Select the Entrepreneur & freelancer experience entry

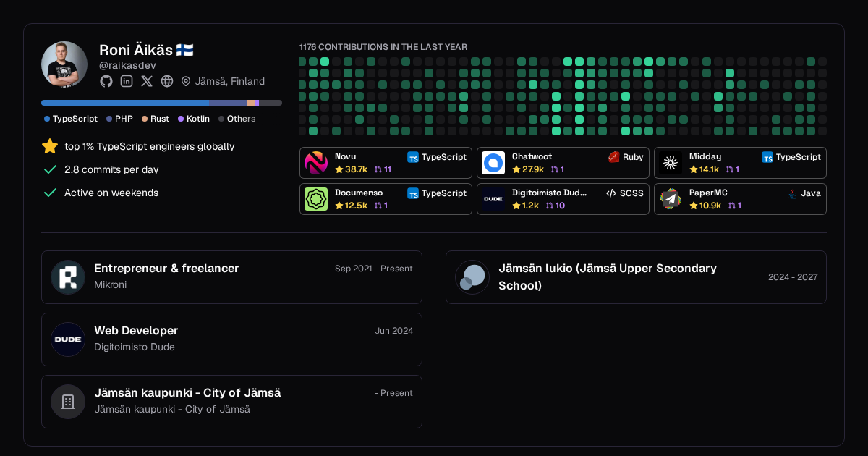click(x=231, y=277)
